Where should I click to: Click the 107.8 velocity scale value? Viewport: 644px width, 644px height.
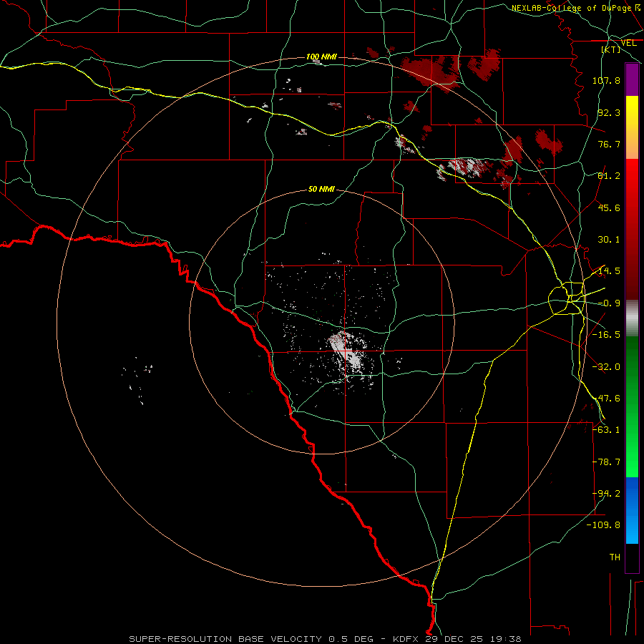pos(606,80)
